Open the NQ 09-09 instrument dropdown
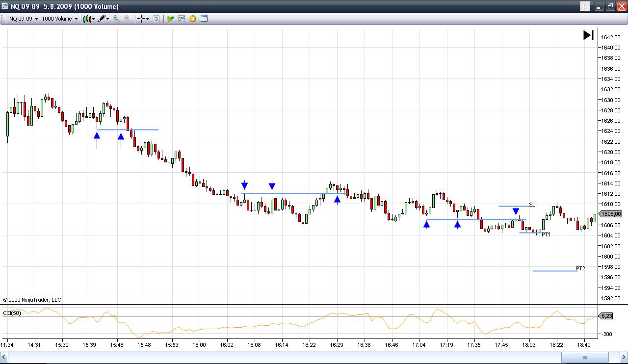Viewport: 628px width, 364px height. [x=24, y=19]
